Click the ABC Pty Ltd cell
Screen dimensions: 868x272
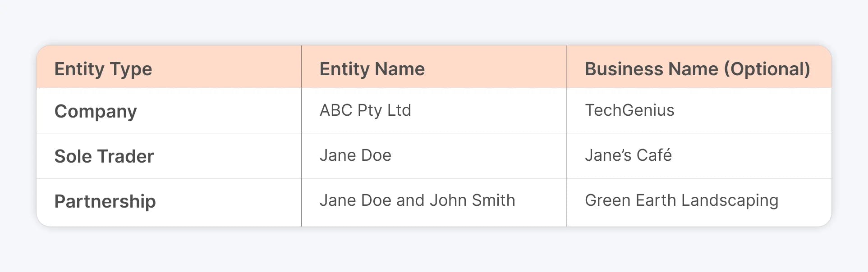coord(365,110)
